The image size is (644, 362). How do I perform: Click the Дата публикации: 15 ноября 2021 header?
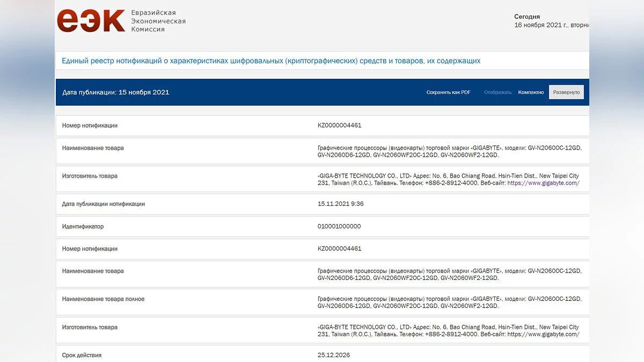coord(115,92)
